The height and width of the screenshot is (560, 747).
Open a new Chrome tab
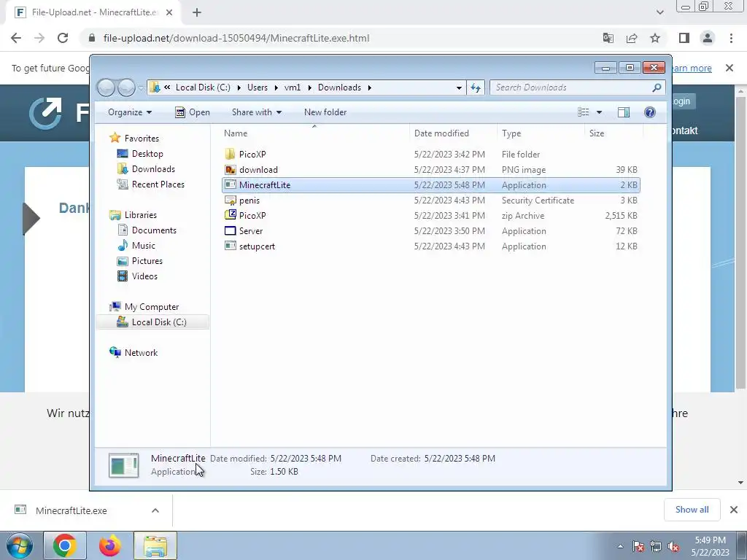pos(197,12)
